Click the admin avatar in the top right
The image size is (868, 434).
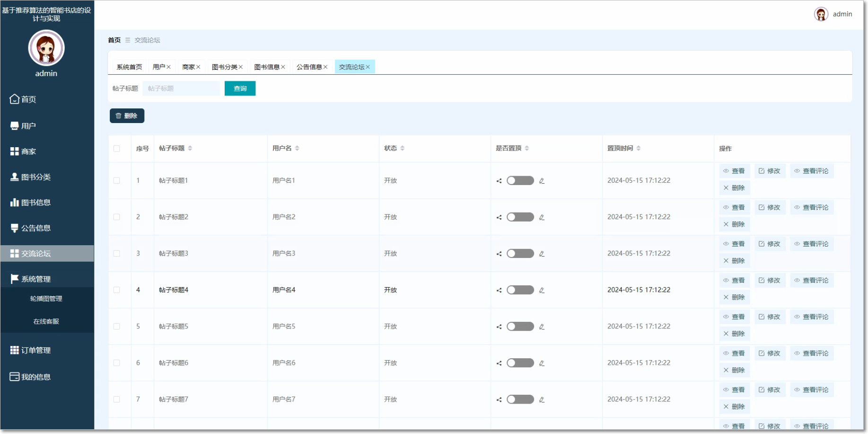(x=821, y=14)
